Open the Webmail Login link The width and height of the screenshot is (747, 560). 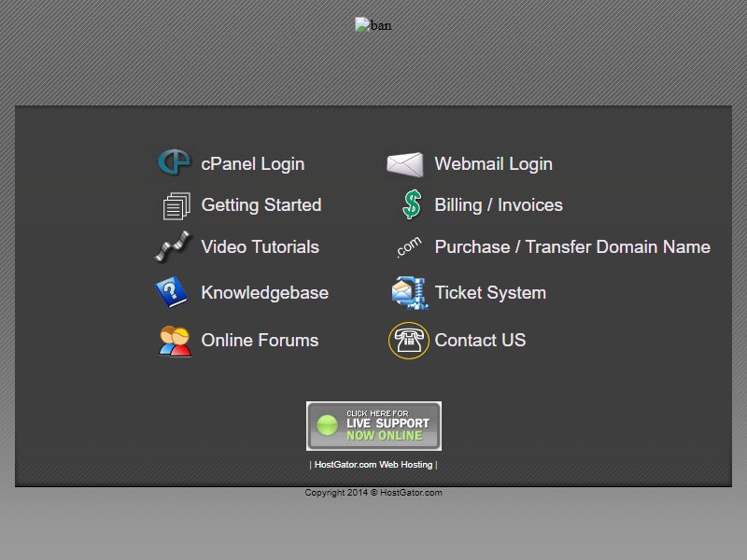pyautogui.click(x=494, y=164)
